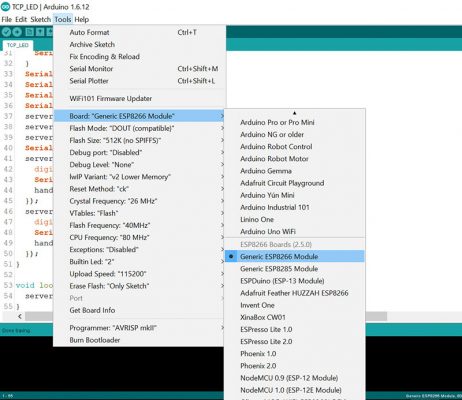Click Burn Bootloader
This screenshot has width=462, height=400.
pyautogui.click(x=139, y=340)
